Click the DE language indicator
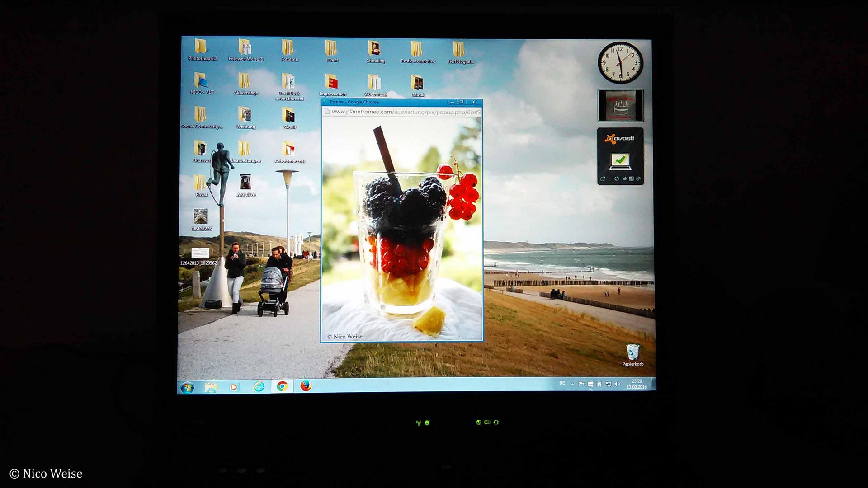868x488 pixels. coord(562,383)
